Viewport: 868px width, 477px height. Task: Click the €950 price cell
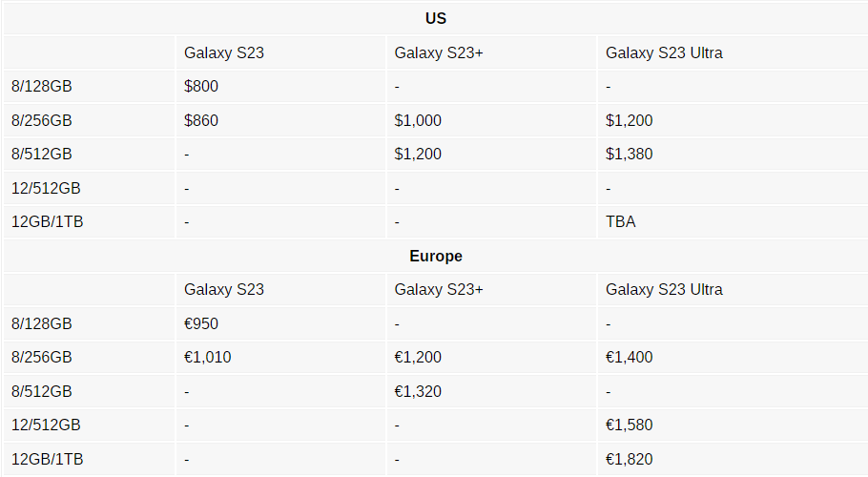point(201,324)
